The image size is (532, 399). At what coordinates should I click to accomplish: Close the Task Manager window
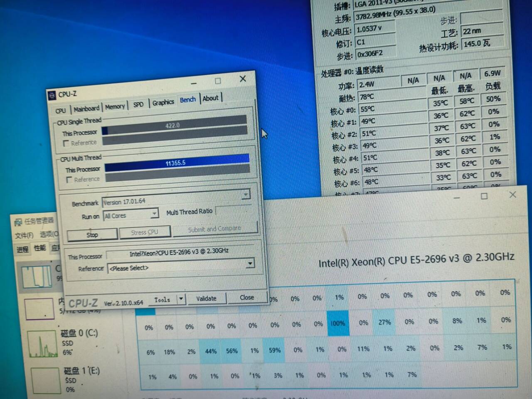512,195
